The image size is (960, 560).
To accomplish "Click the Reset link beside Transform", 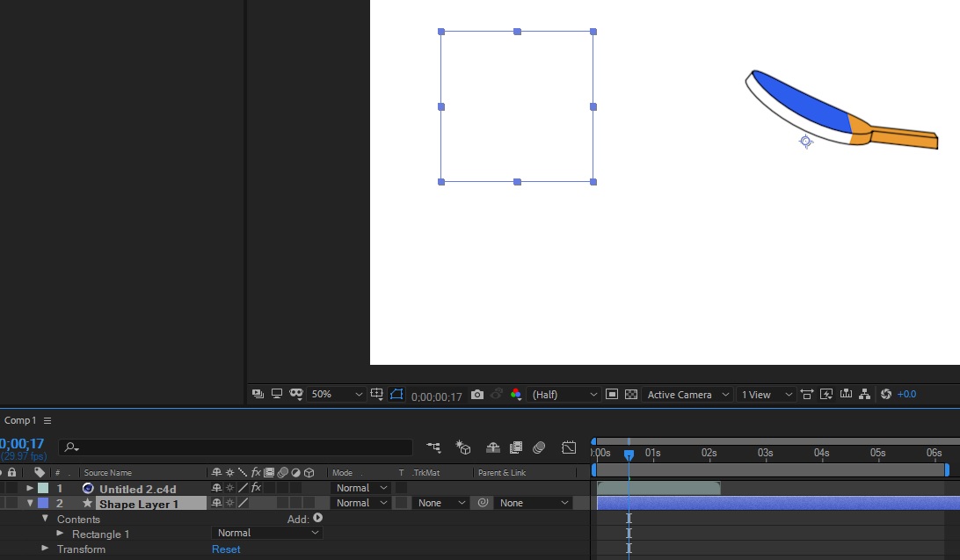I will pos(226,549).
